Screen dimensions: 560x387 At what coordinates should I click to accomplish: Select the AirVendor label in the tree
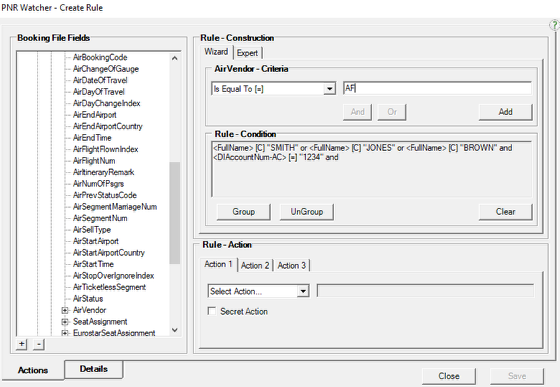[x=89, y=310]
